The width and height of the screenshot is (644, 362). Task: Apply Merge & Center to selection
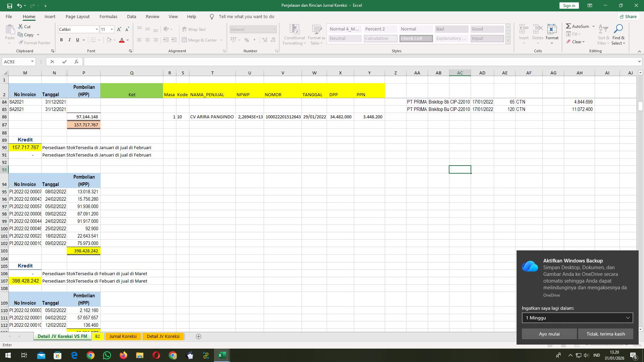tap(200, 40)
